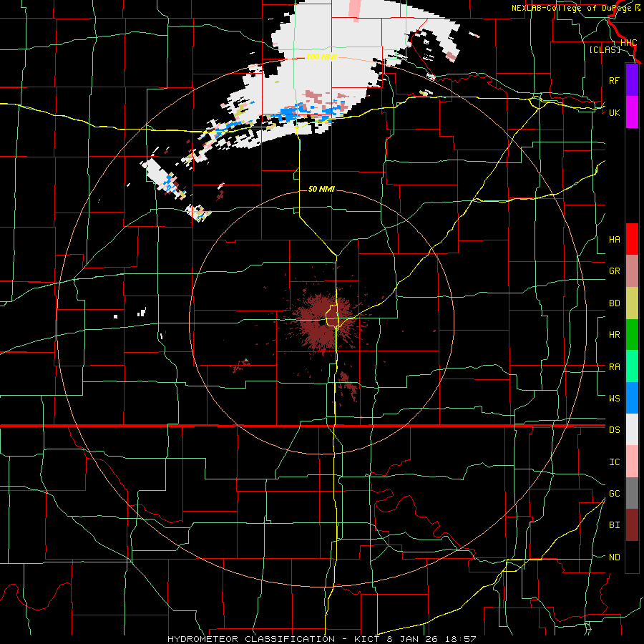The height and width of the screenshot is (644, 644).
Task: Click the 50 NMI range ring label
Action: [x=321, y=189]
